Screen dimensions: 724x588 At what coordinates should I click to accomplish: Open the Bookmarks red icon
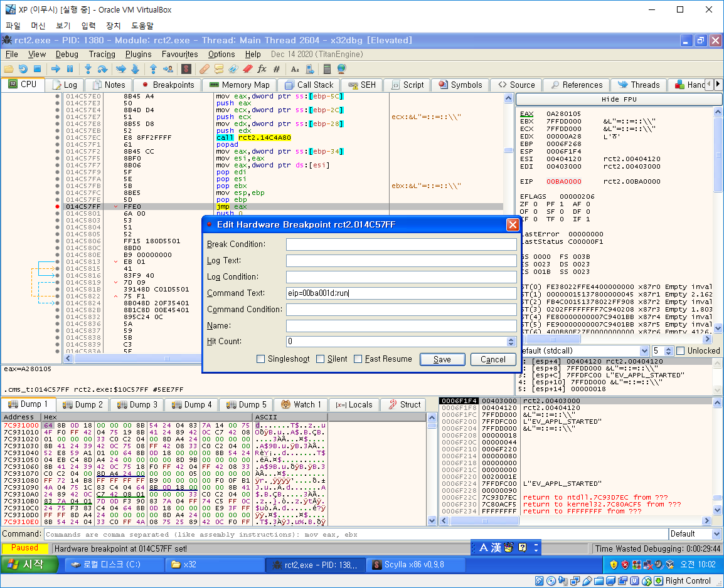point(247,69)
